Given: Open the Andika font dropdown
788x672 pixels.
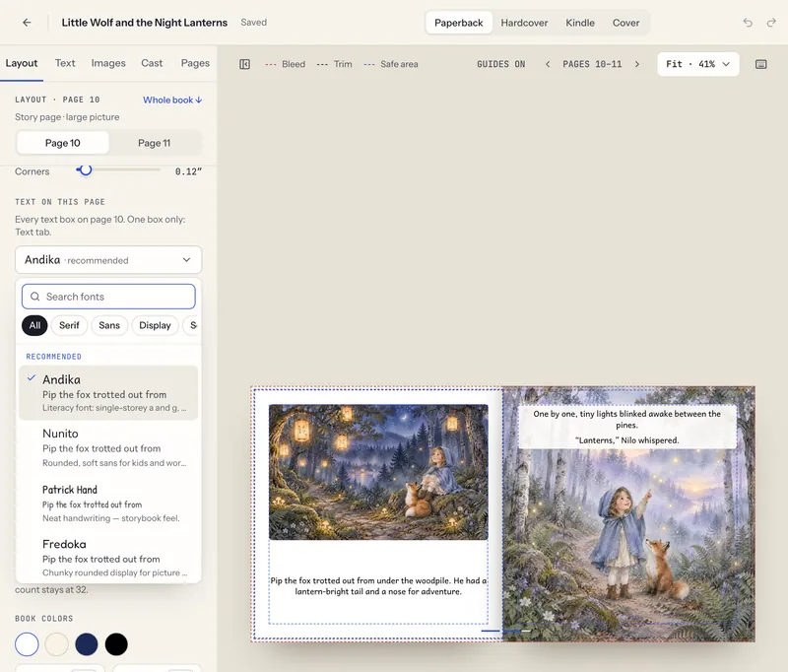Looking at the screenshot, I should point(108,260).
